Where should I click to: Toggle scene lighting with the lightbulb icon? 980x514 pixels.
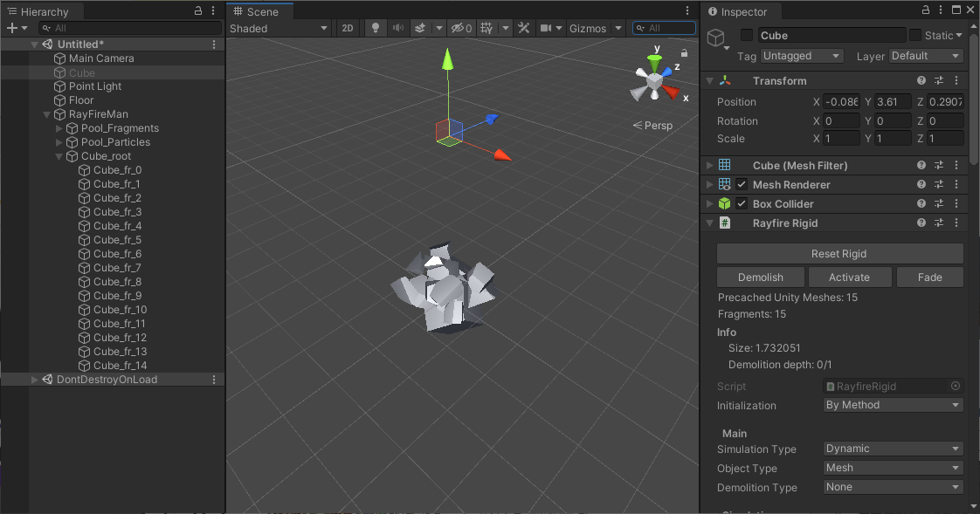tap(375, 28)
